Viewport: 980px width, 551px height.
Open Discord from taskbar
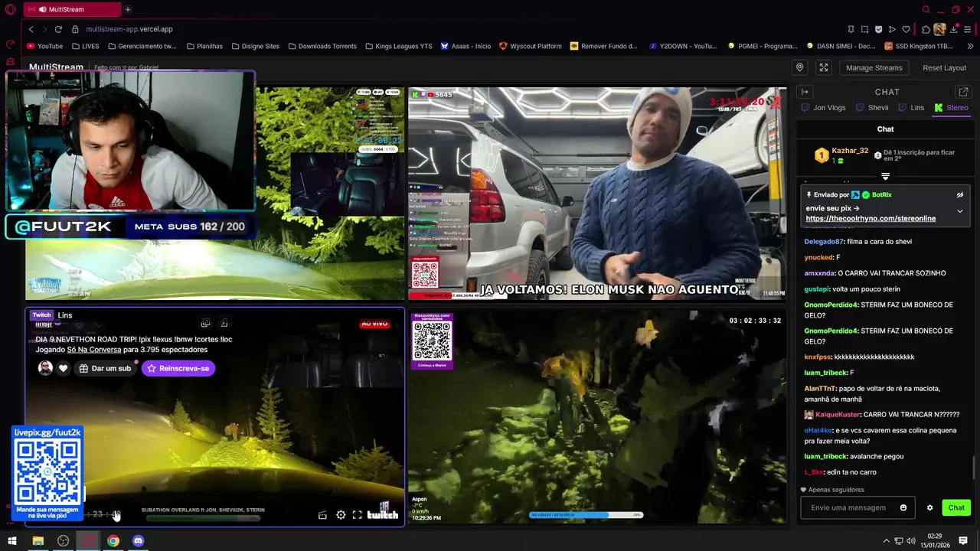[x=138, y=541]
